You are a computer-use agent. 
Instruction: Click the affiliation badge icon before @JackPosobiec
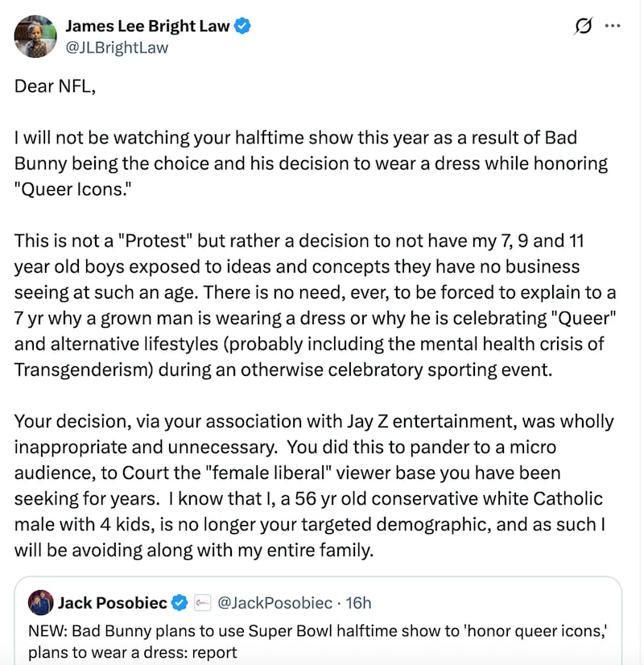(204, 602)
